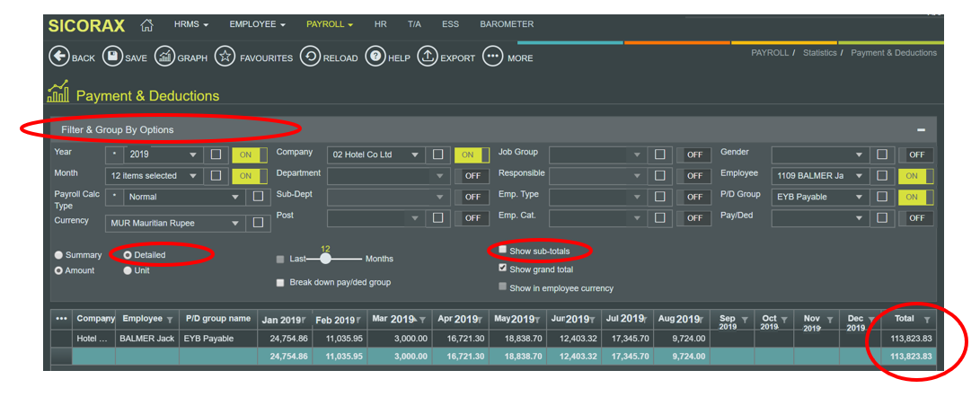Image resolution: width=980 pixels, height=397 pixels.
Task: Collapse the Filter & Group By Options panel
Action: coord(921,130)
